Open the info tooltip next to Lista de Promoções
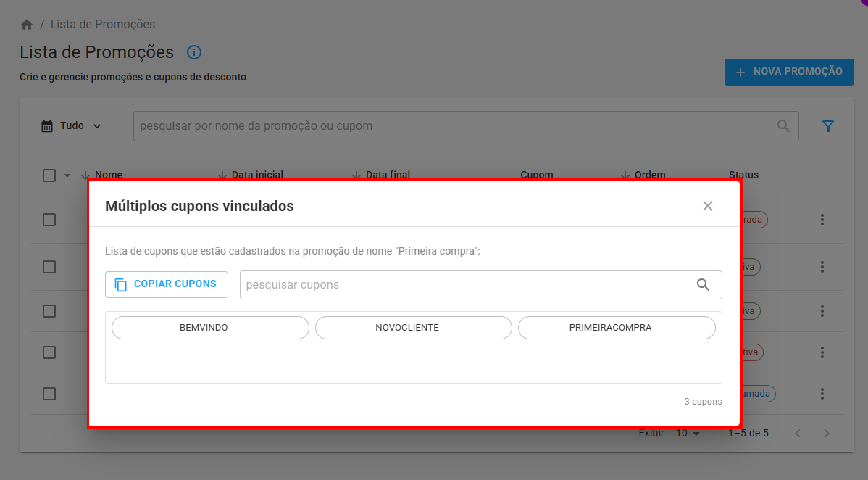This screenshot has height=480, width=868. 193,51
